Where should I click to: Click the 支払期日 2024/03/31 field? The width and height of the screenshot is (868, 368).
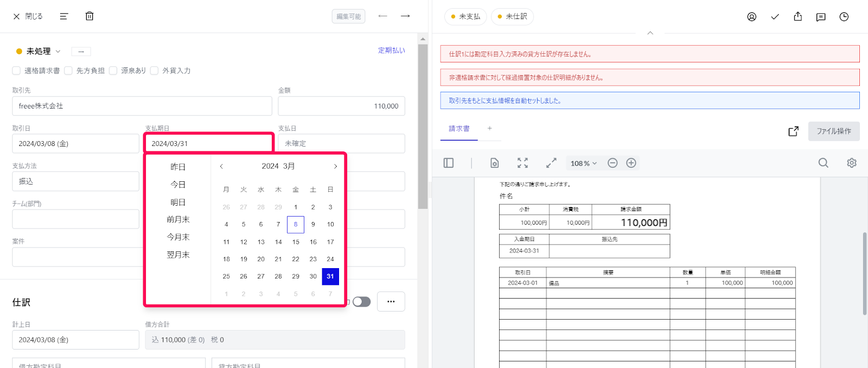pyautogui.click(x=208, y=143)
